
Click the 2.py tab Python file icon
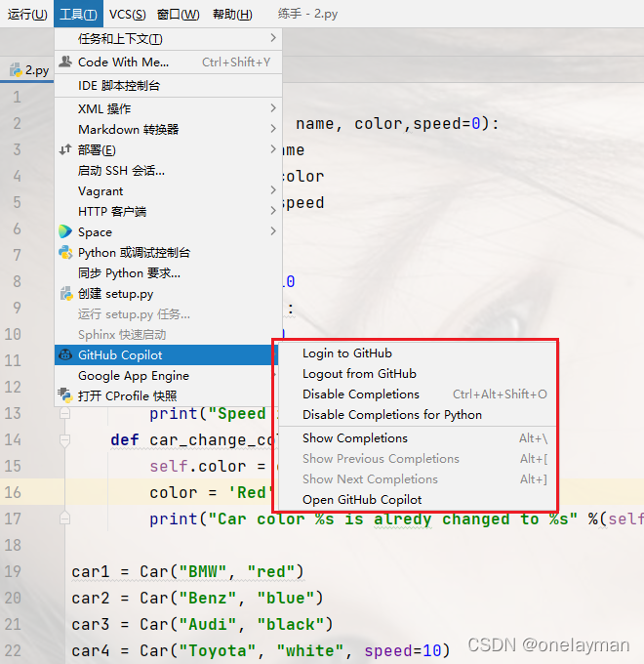pyautogui.click(x=16, y=70)
